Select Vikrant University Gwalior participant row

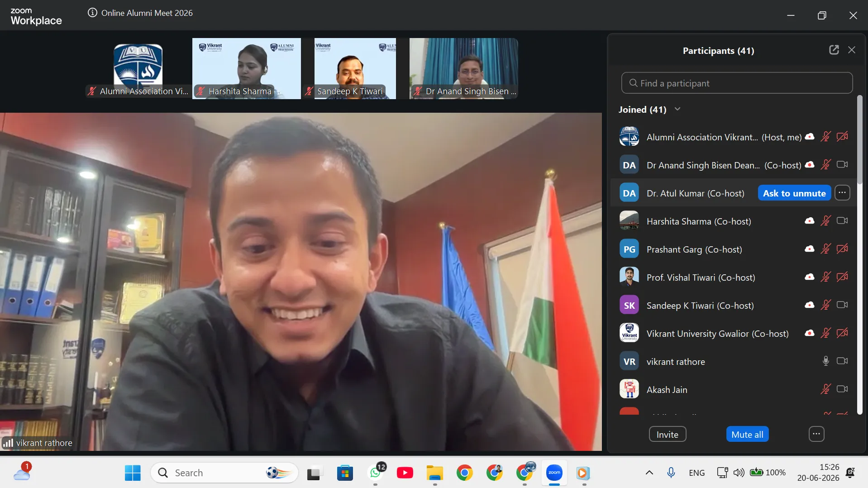[733, 333]
